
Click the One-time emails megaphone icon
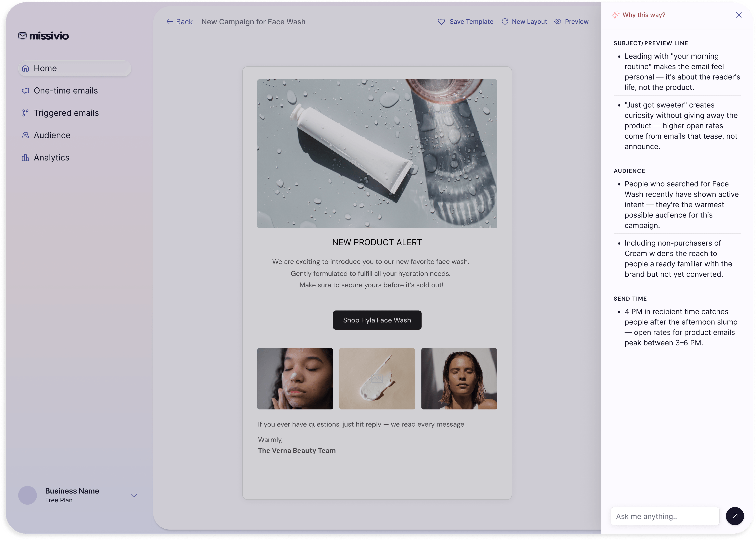(x=25, y=91)
